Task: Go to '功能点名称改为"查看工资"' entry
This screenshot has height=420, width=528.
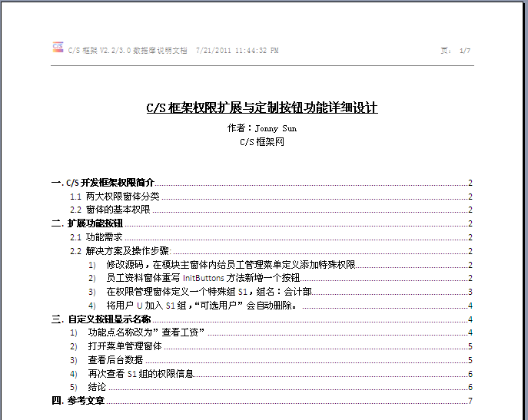Action: [x=146, y=332]
